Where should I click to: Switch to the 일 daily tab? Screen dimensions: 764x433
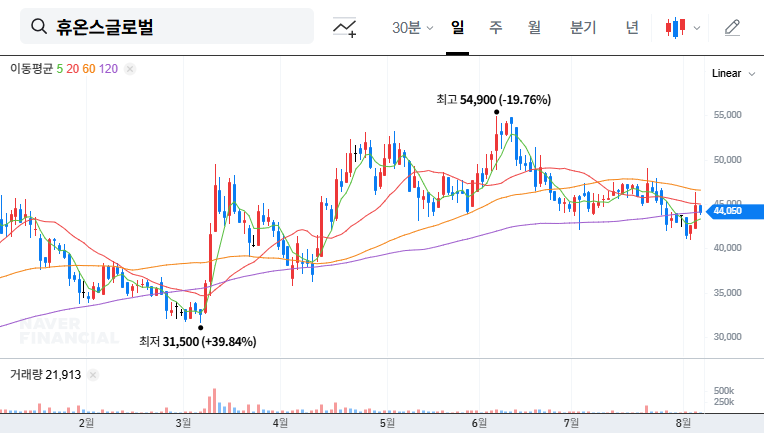point(458,27)
